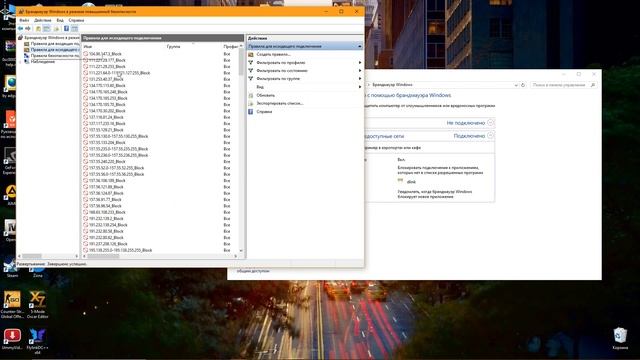
Task: Click the funnel icon beside Фильтровать по профилю
Action: coord(251,62)
